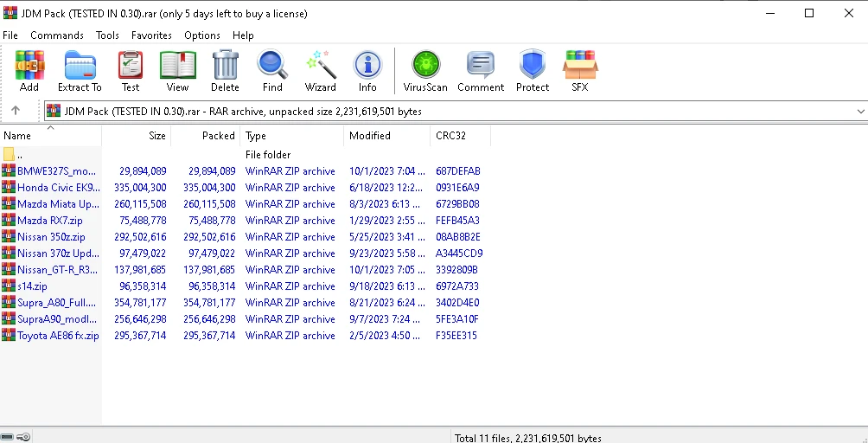868x443 pixels.
Task: Open the Favorites menu
Action: (151, 35)
